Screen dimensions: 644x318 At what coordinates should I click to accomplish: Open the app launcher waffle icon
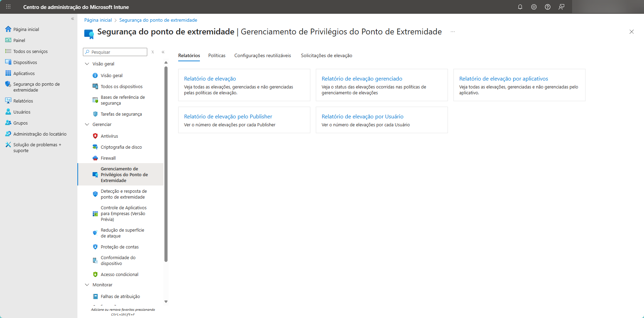[x=8, y=7]
